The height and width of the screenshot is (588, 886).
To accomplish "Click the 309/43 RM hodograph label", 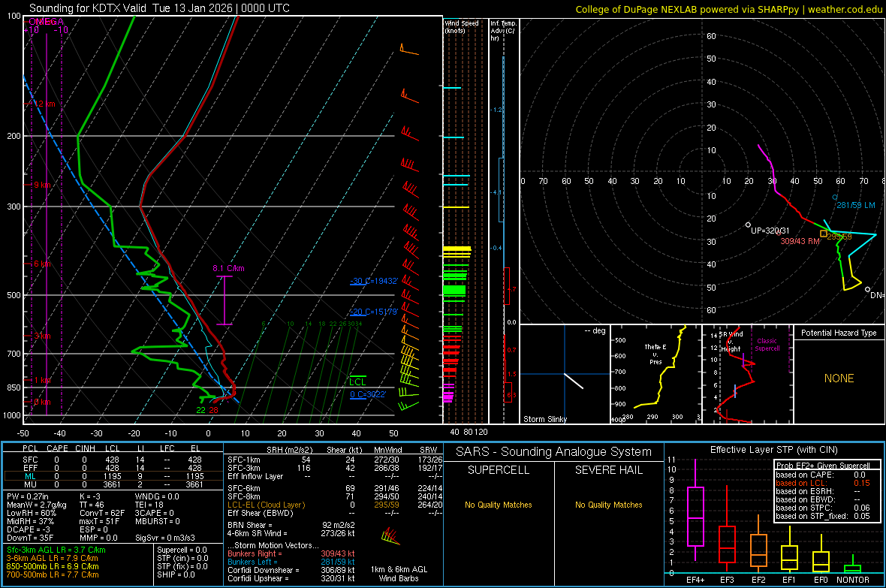I will (x=800, y=241).
